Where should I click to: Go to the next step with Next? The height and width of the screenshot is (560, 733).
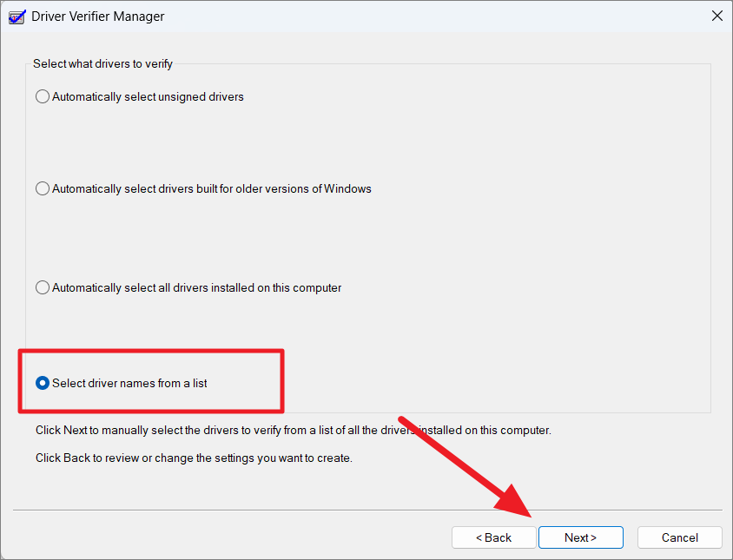click(581, 537)
